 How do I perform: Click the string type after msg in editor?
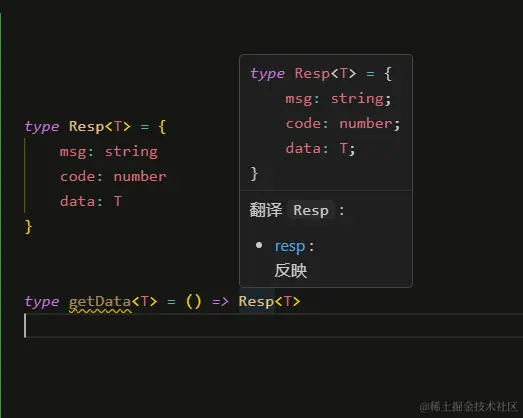coord(131,152)
